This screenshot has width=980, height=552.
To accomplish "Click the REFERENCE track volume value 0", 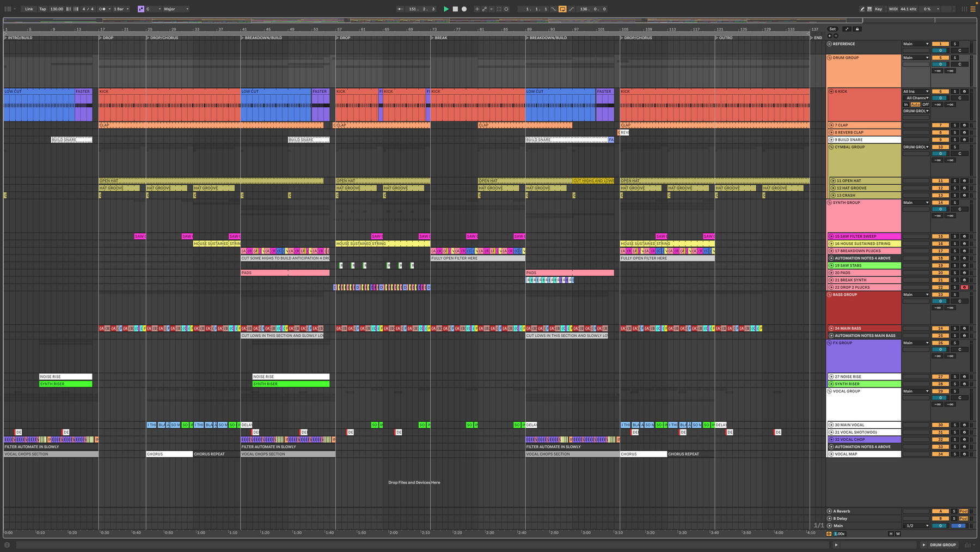I will pyautogui.click(x=940, y=51).
